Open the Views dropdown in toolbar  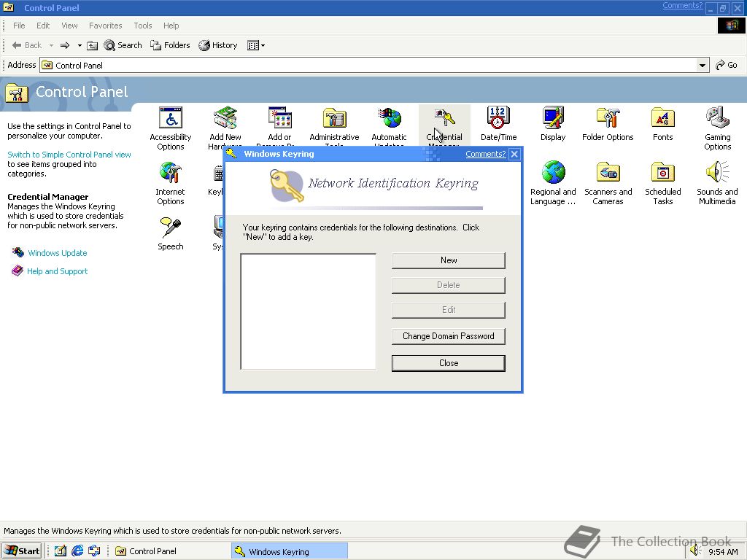[x=256, y=45]
